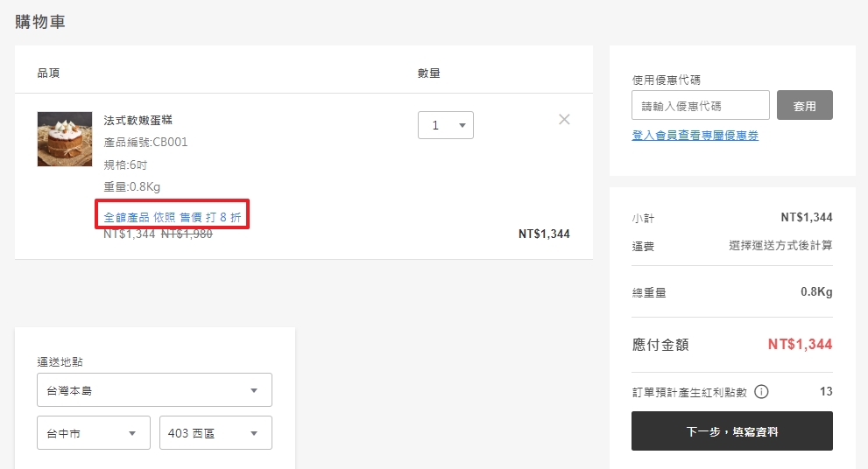Expand the 403 西區 district dropdown
The image size is (868, 469).
tap(215, 433)
